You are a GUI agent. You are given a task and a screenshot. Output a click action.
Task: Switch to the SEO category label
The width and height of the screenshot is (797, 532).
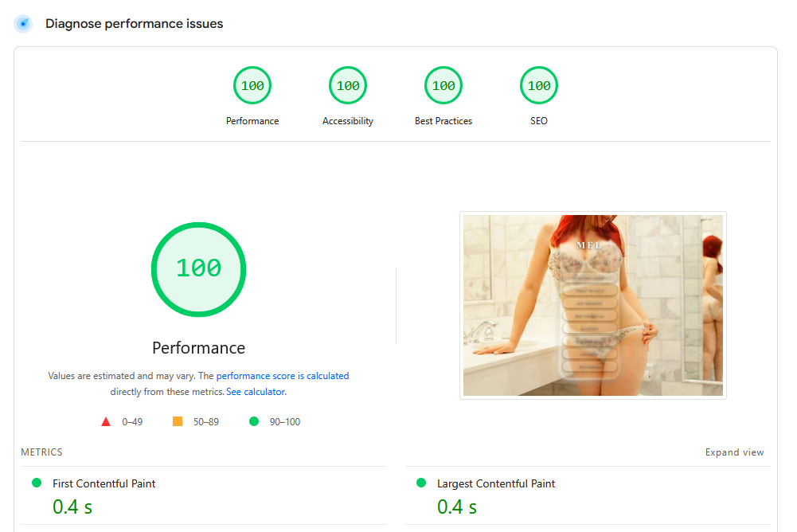point(539,121)
